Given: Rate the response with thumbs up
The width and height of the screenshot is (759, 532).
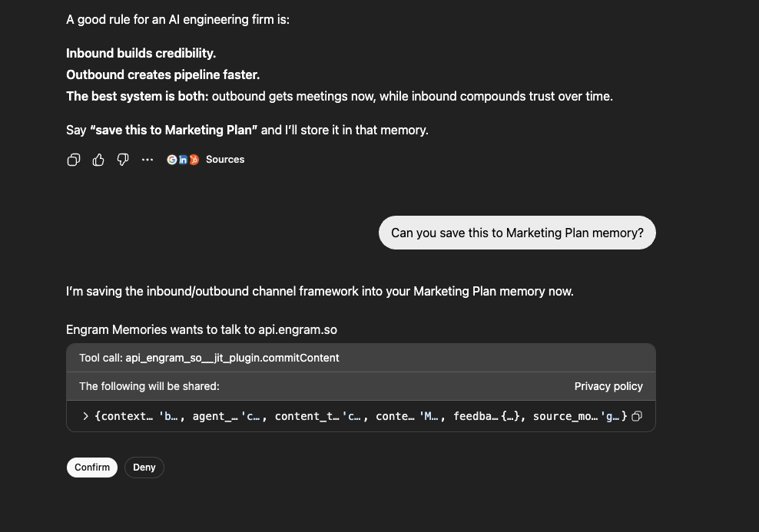Looking at the screenshot, I should click(98, 160).
